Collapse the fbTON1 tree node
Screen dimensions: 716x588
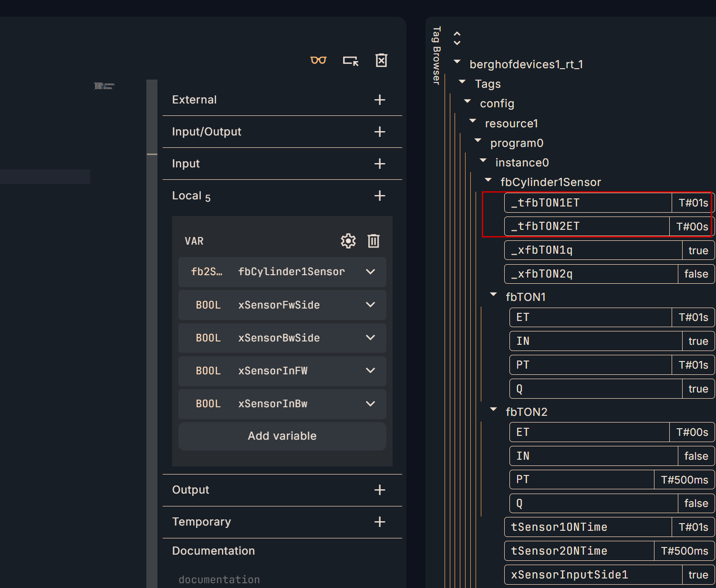pos(494,295)
